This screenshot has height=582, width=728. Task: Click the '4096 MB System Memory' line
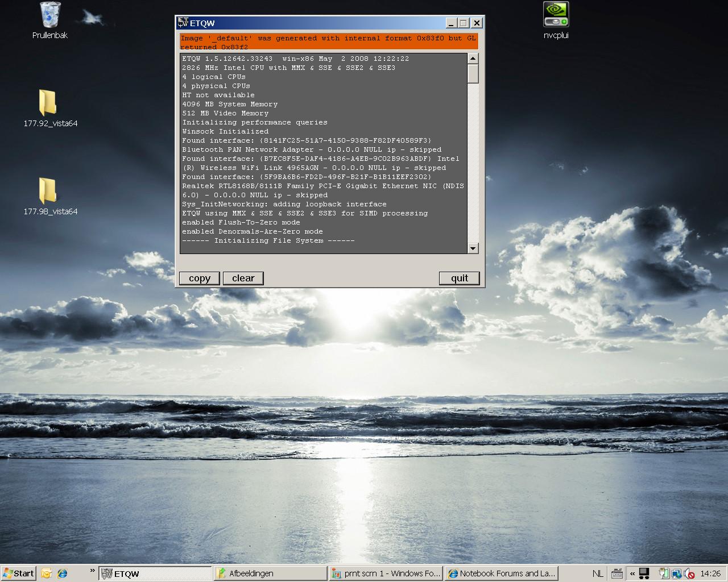[230, 104]
